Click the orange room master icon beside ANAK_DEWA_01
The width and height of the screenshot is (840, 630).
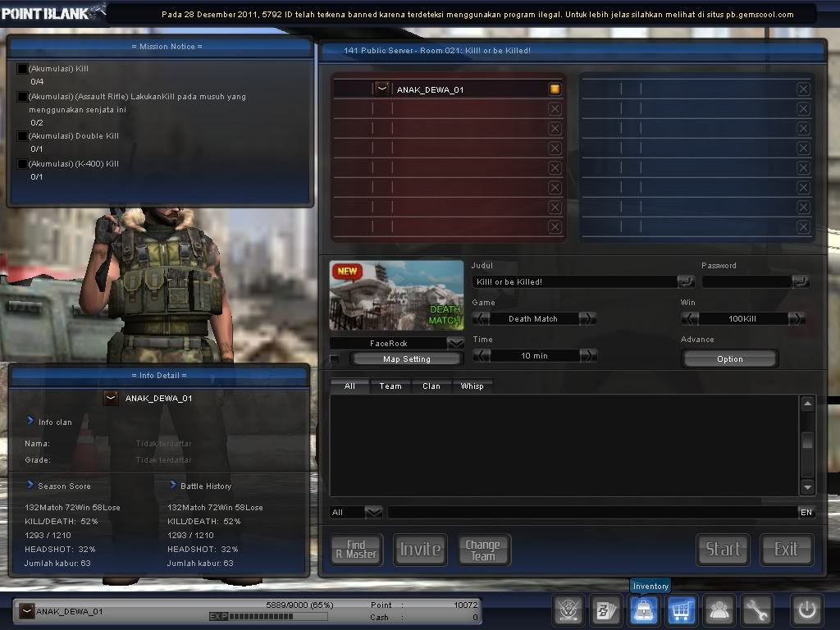click(x=555, y=89)
